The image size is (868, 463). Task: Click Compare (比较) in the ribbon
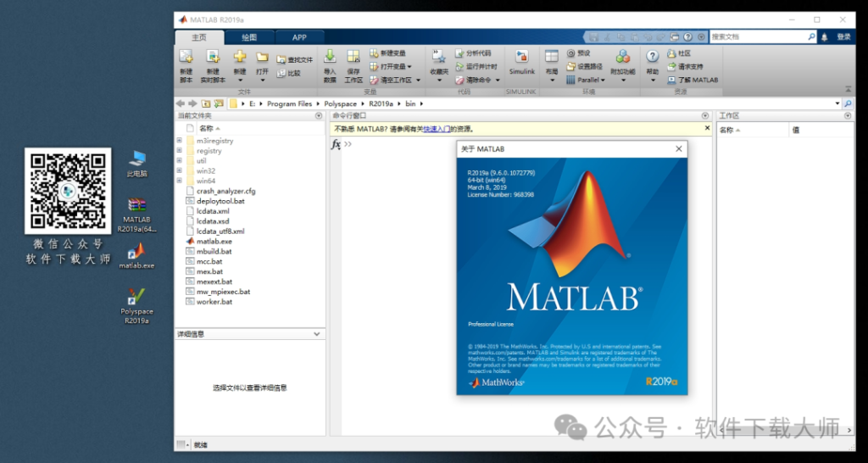click(288, 73)
